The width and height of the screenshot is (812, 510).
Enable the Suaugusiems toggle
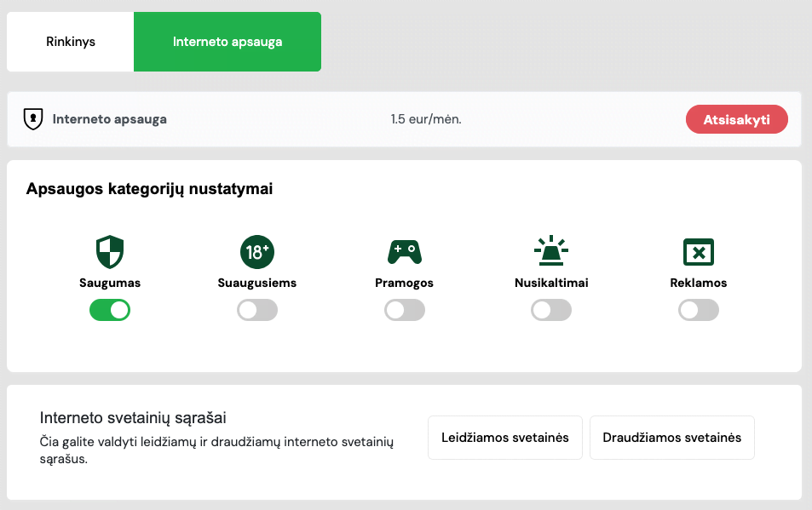click(257, 311)
